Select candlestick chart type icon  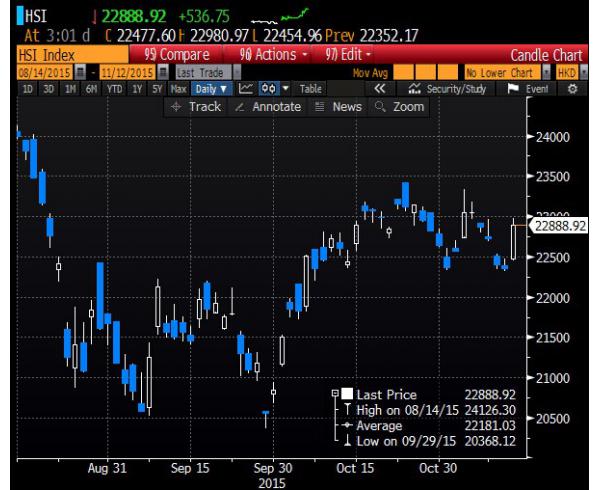[269, 89]
